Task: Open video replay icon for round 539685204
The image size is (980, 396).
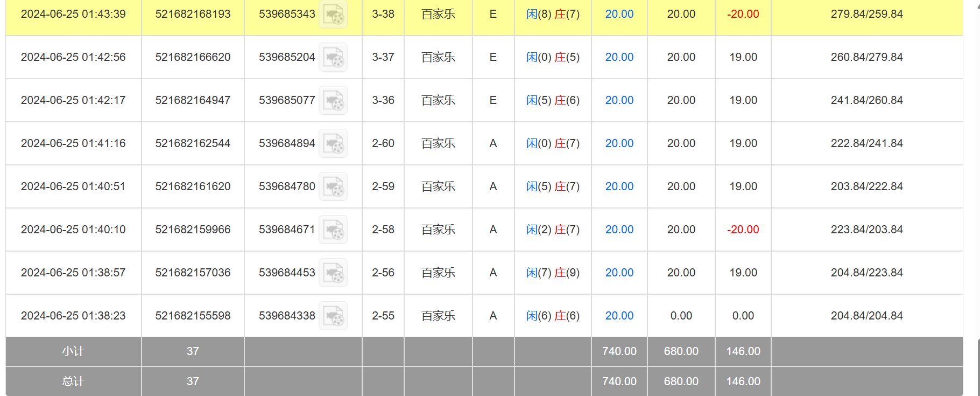Action: pyautogui.click(x=333, y=58)
